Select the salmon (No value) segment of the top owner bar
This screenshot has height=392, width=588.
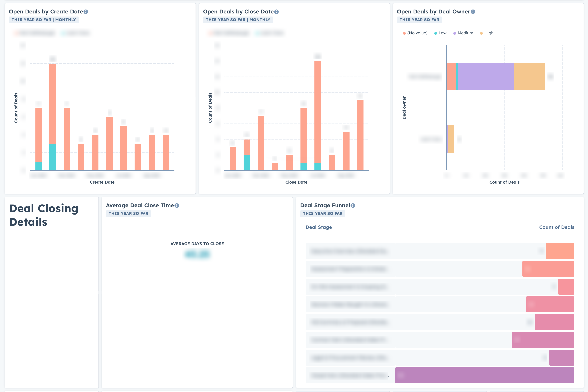(451, 76)
